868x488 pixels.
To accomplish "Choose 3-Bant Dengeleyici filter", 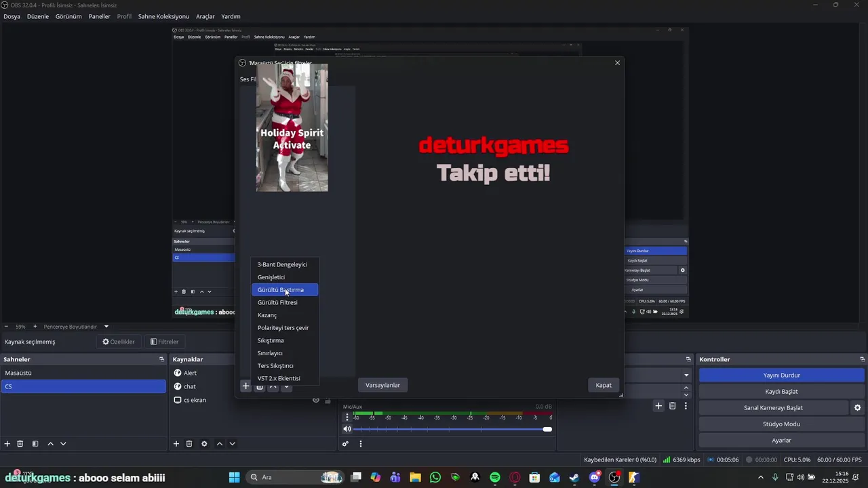I will pyautogui.click(x=285, y=264).
